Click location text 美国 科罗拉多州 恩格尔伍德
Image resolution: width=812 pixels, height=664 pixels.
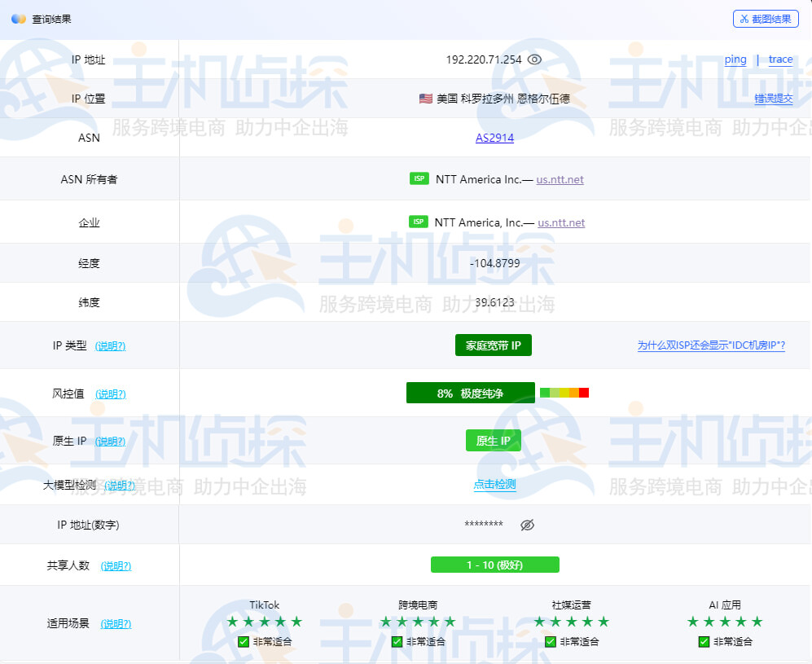tap(503, 99)
